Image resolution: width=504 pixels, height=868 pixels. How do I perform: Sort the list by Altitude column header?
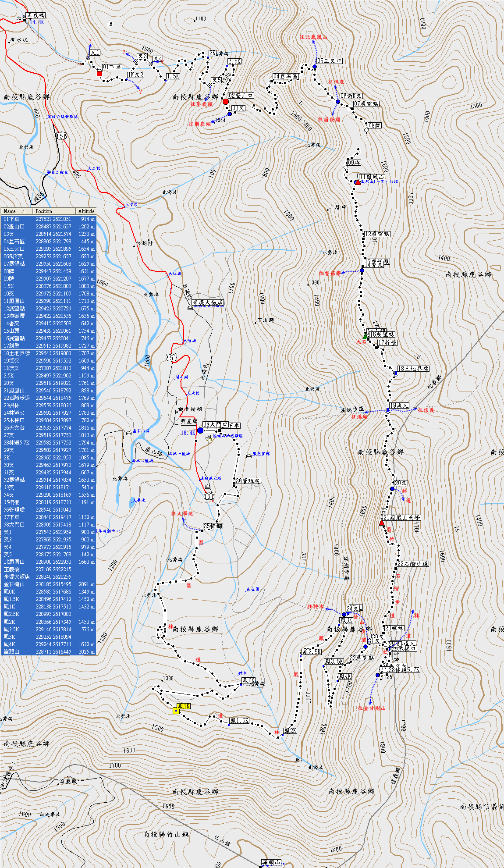tap(86, 211)
